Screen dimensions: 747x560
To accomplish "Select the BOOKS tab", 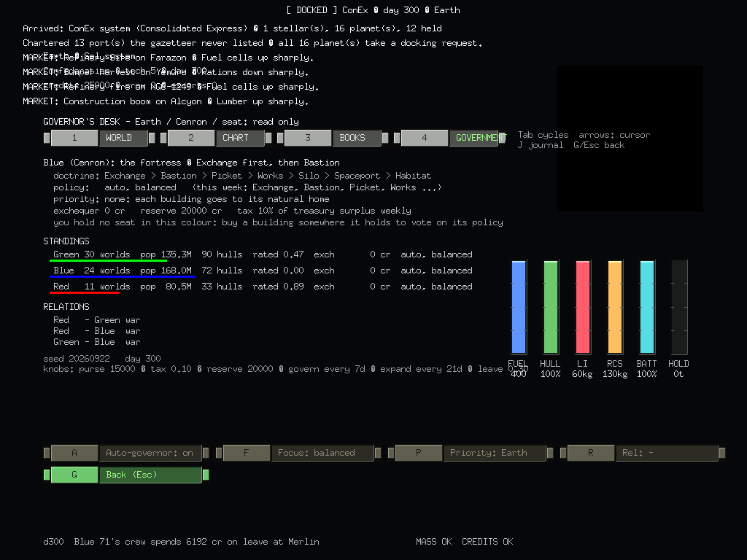I will click(x=333, y=138).
